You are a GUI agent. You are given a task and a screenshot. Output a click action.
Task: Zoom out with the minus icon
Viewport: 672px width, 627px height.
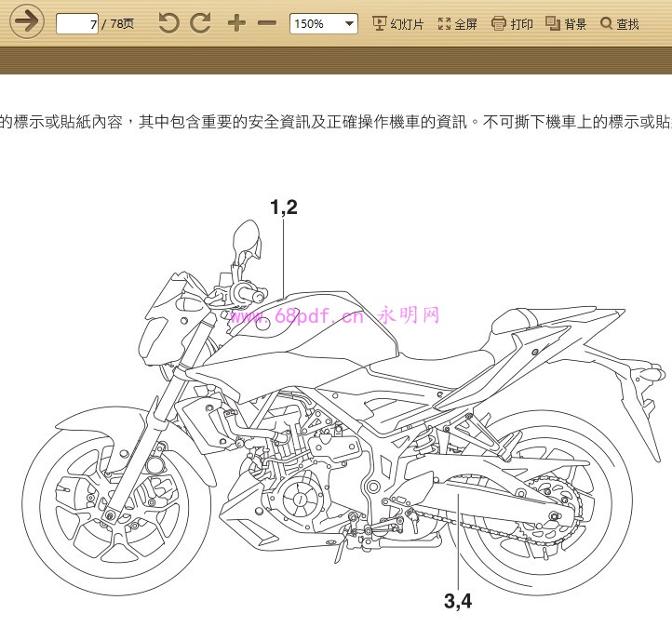click(x=267, y=23)
